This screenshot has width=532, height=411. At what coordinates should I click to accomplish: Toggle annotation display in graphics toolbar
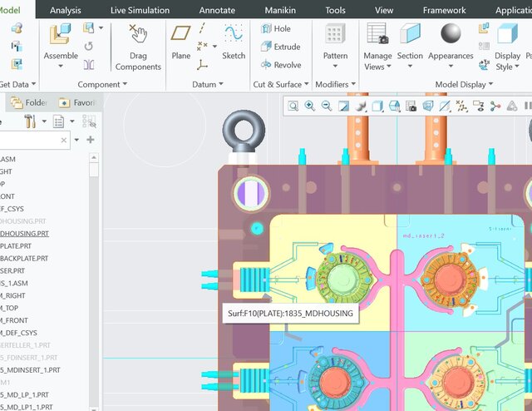pos(478,106)
